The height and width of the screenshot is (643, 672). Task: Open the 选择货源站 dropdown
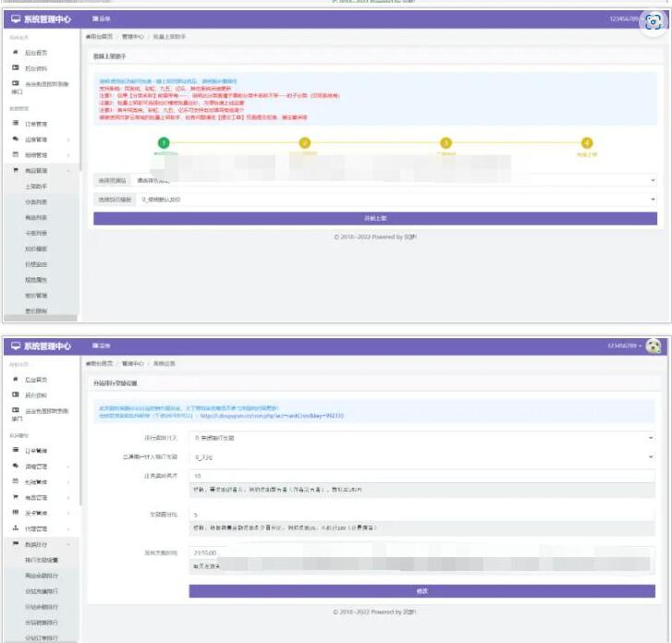(x=393, y=180)
